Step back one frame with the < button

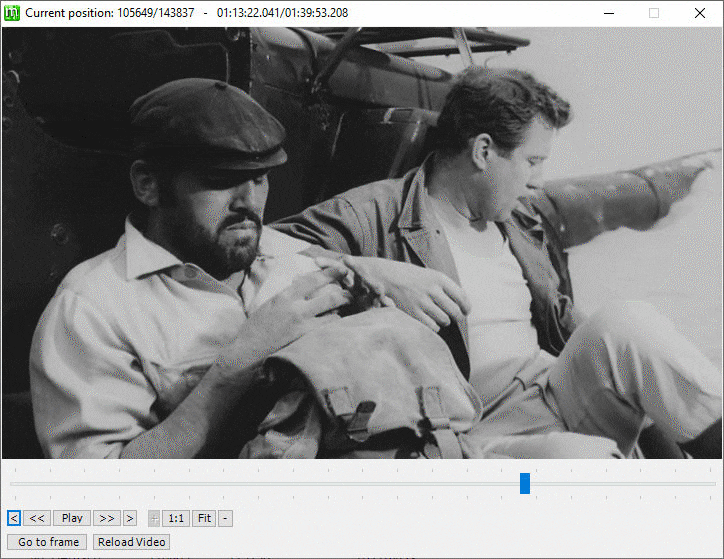coord(14,518)
